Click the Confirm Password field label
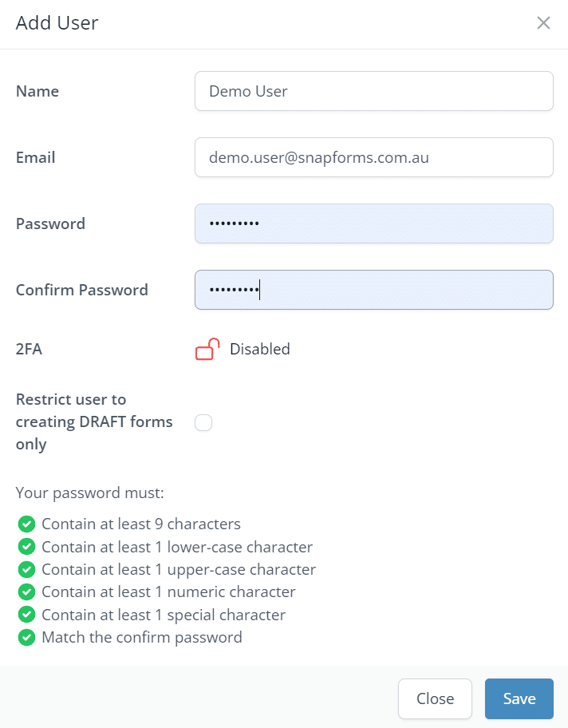568x728 pixels. [82, 290]
